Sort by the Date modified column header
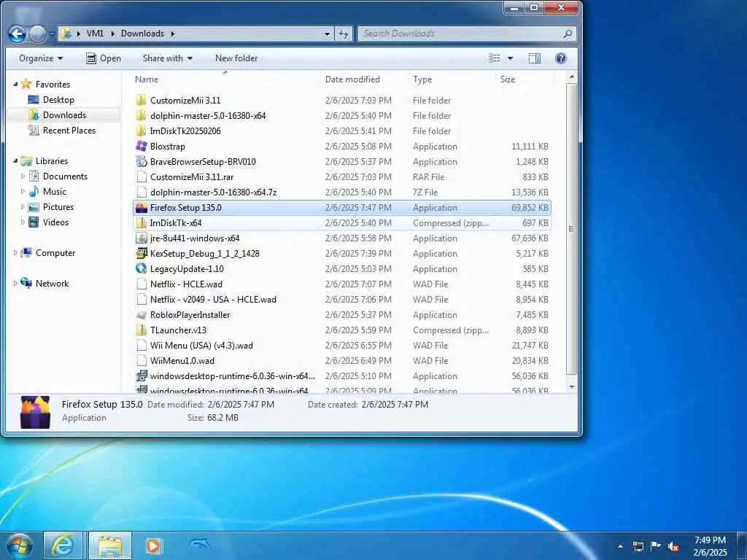Image resolution: width=747 pixels, height=560 pixels. (364, 79)
